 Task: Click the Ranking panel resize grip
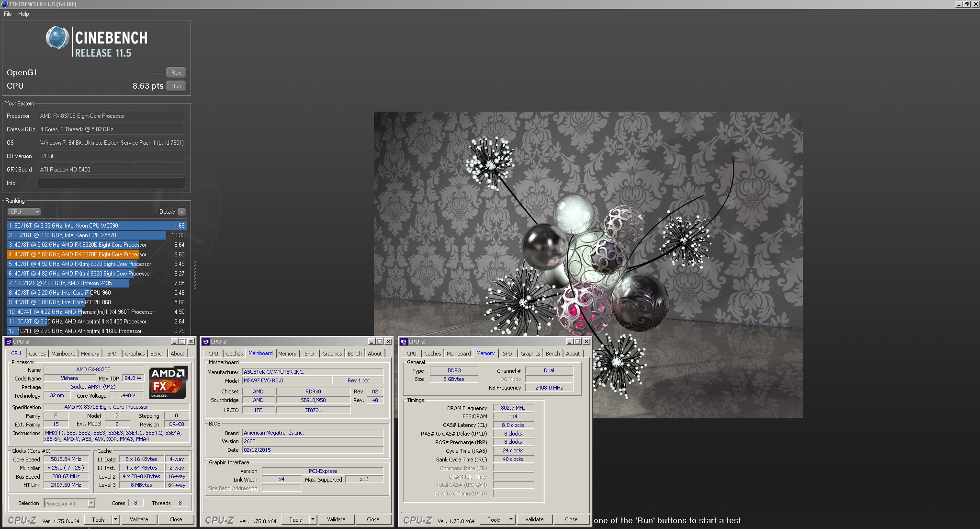click(195, 275)
